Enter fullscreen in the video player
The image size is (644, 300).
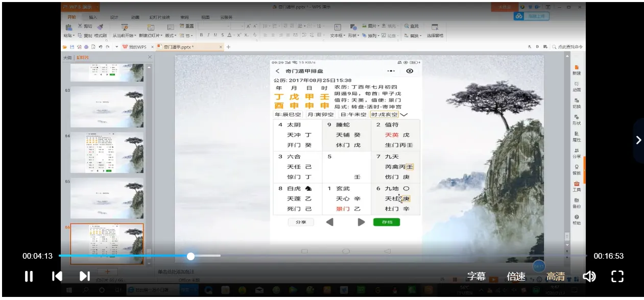click(x=617, y=277)
